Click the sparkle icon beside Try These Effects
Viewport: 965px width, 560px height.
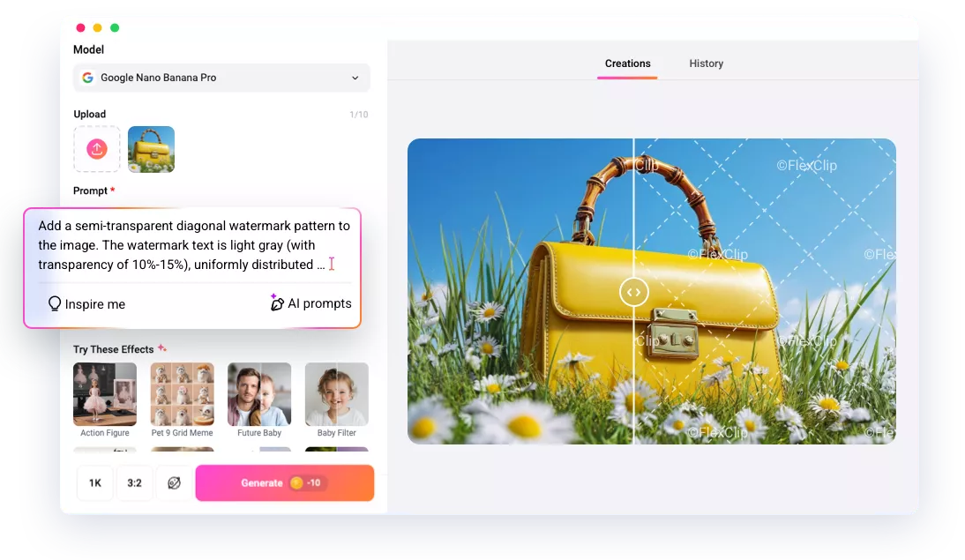[161, 347]
